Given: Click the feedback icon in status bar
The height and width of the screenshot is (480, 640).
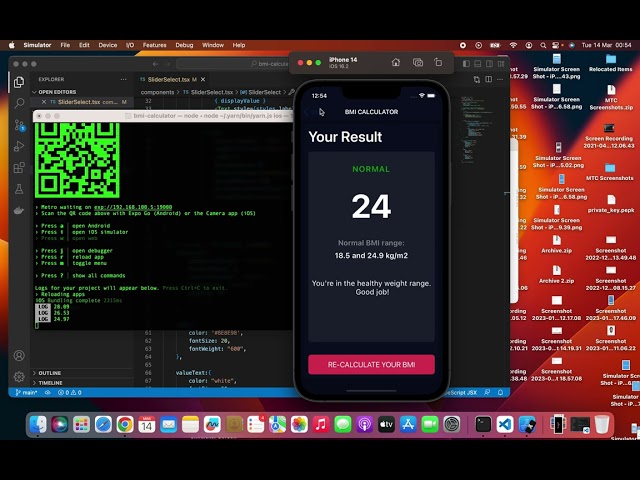Looking at the screenshot, I should pos(487,393).
